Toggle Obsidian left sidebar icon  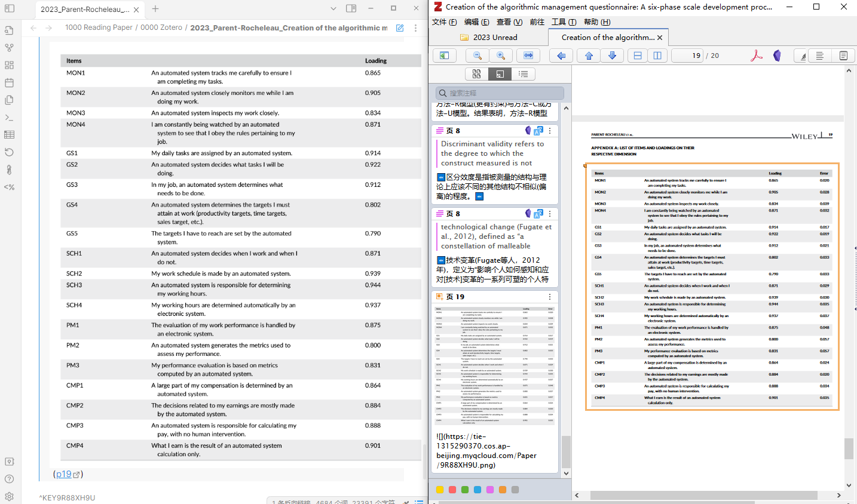(10, 8)
